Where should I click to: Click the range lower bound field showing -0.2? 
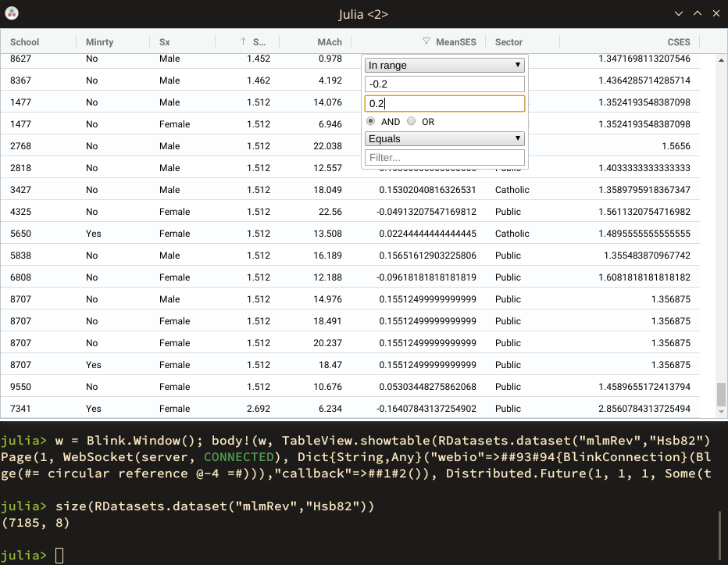tap(444, 84)
